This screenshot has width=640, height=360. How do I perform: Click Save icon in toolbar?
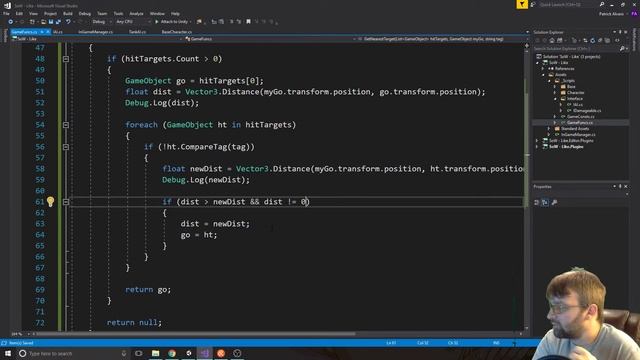pyautogui.click(x=51, y=22)
